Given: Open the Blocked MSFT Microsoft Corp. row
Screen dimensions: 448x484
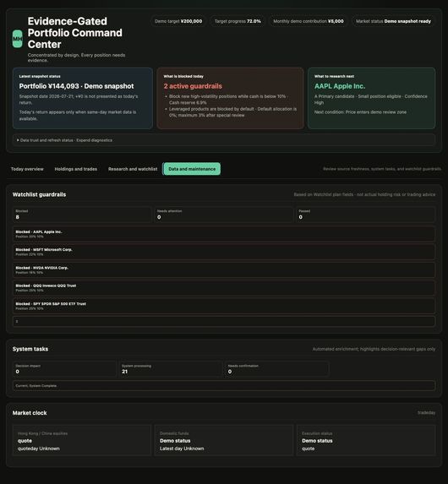Looking at the screenshot, I should [x=224, y=252].
